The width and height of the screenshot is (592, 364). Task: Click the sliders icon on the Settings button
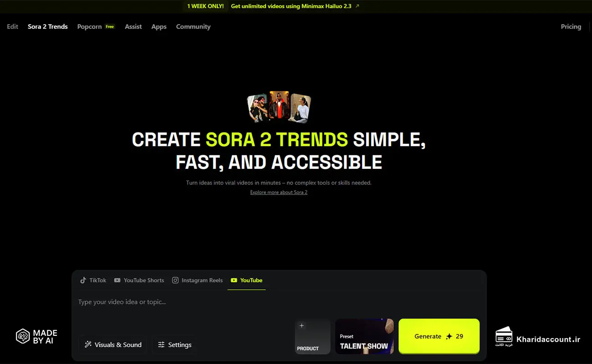click(x=161, y=344)
